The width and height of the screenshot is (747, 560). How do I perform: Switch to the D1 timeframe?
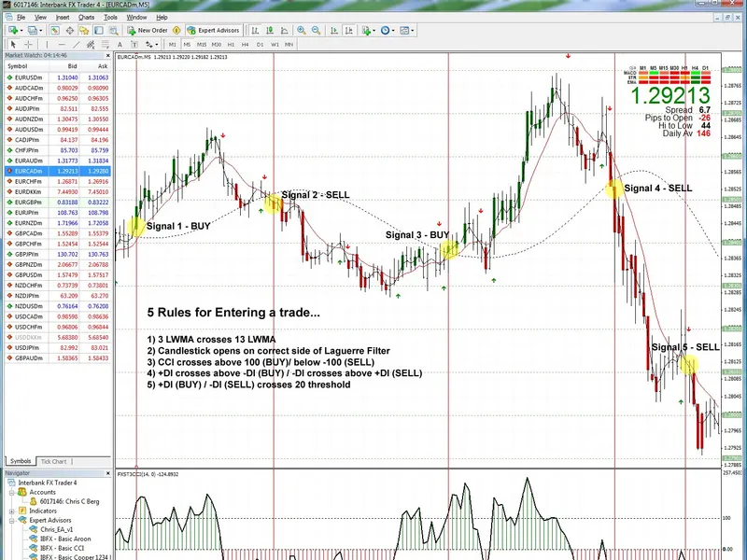pos(261,44)
